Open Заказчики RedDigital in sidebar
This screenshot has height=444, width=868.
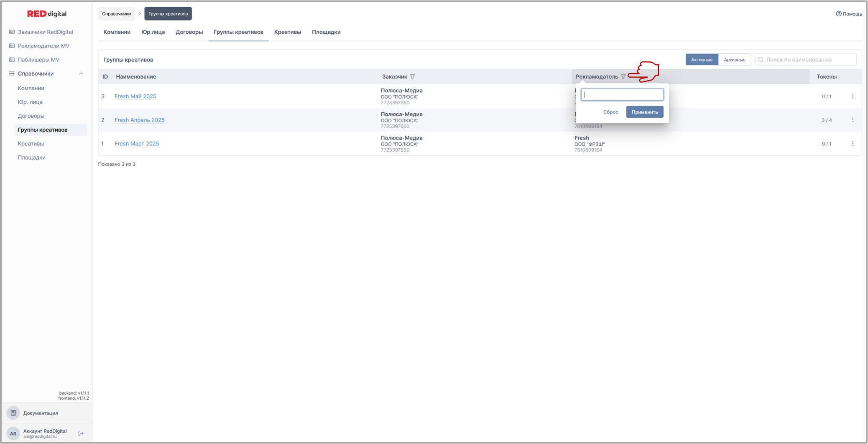pos(45,32)
